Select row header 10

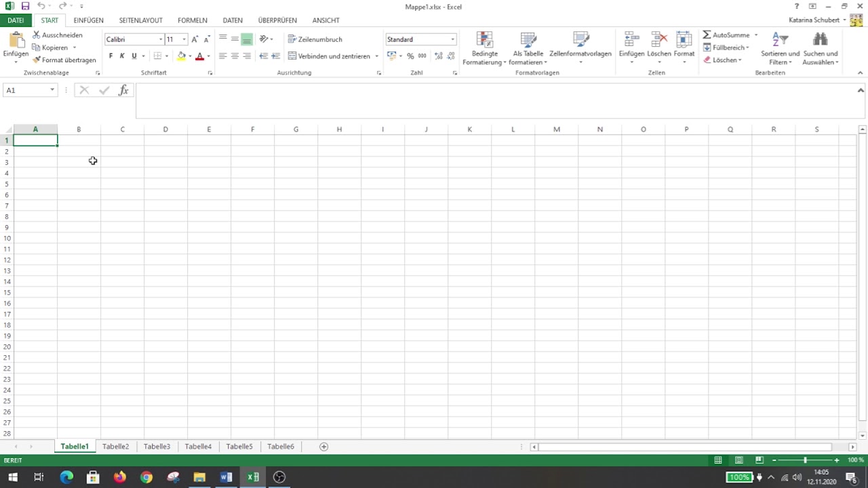tap(7, 238)
